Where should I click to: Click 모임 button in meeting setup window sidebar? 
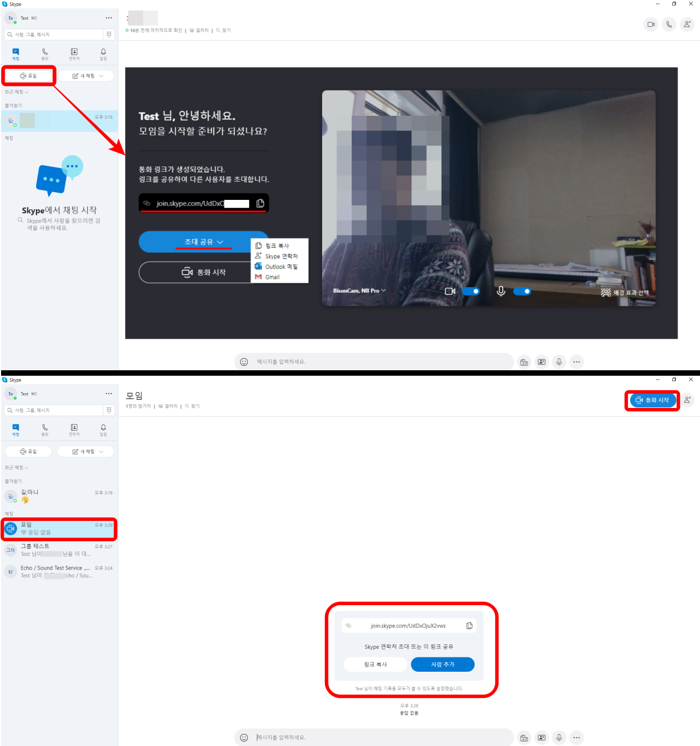tap(28, 76)
